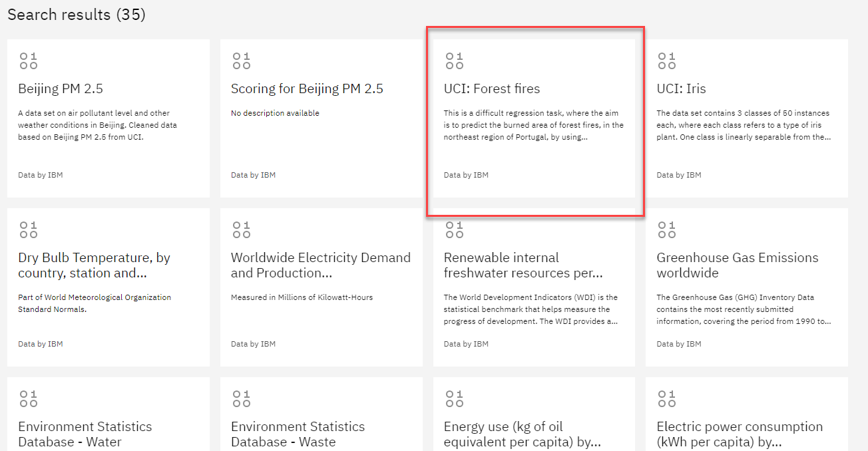Open the UCI: Iris dataset title
The width and height of the screenshot is (868, 451).
[x=681, y=89]
